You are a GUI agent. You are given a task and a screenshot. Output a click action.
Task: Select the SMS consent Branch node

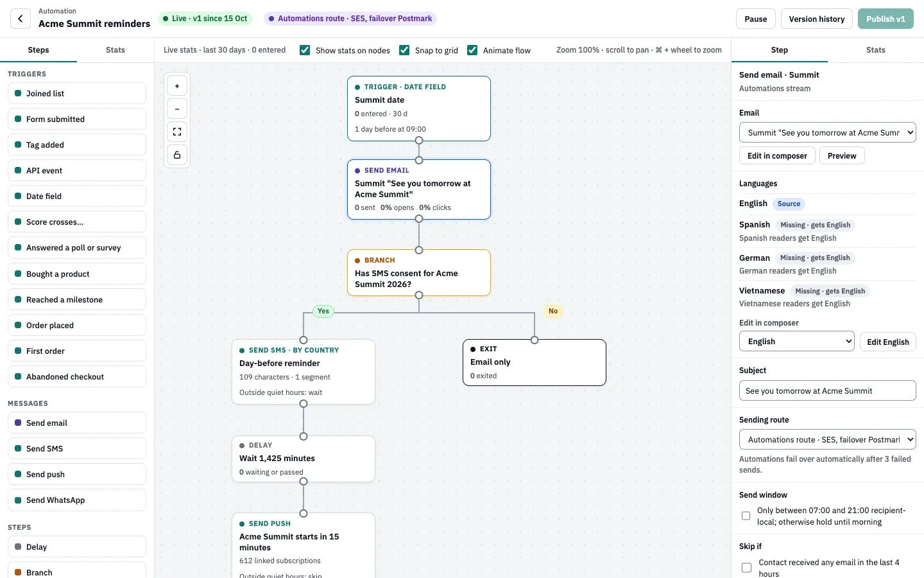coord(419,272)
